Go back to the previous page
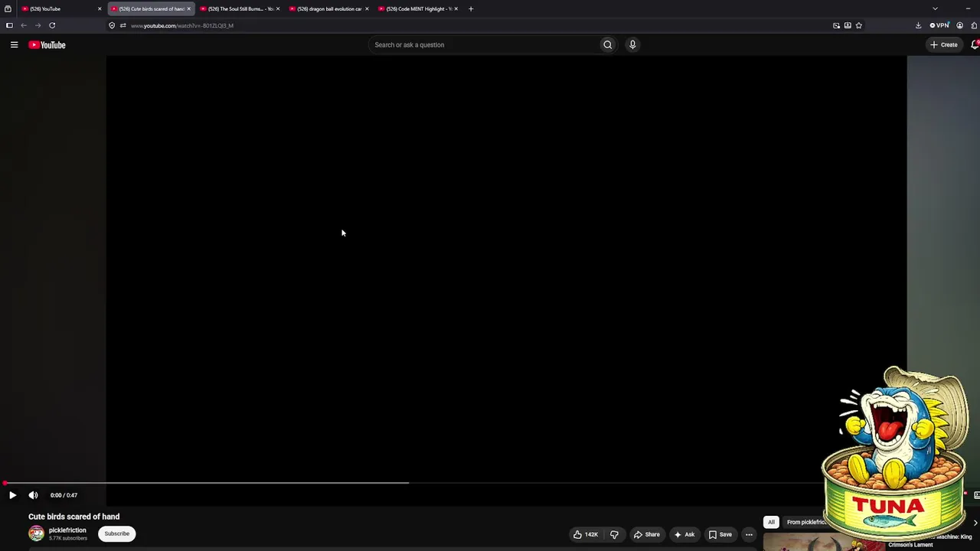 click(x=24, y=25)
